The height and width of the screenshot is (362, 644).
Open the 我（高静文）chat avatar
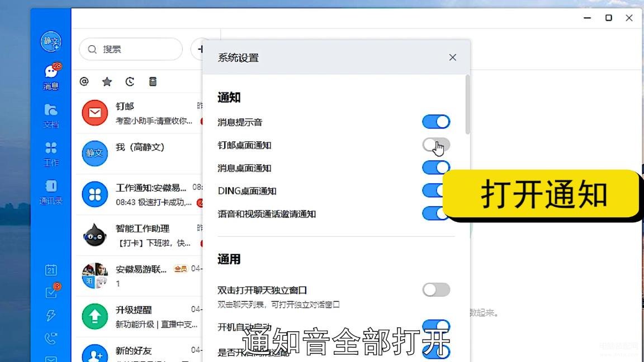tap(94, 153)
